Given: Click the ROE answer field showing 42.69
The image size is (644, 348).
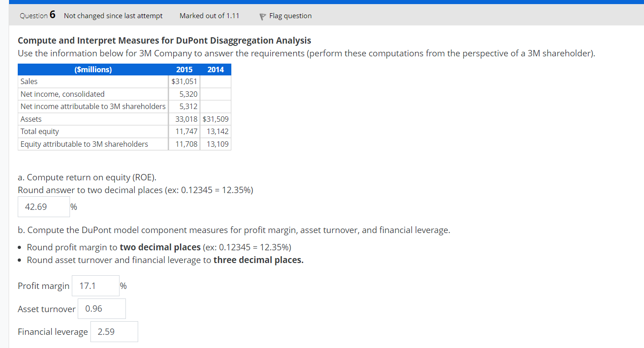Looking at the screenshot, I should pos(43,207).
